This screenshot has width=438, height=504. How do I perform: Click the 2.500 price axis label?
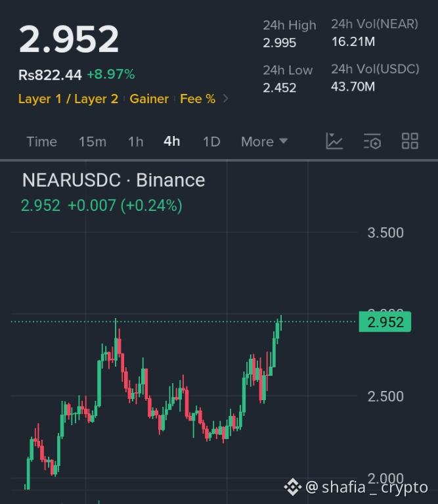click(x=385, y=396)
